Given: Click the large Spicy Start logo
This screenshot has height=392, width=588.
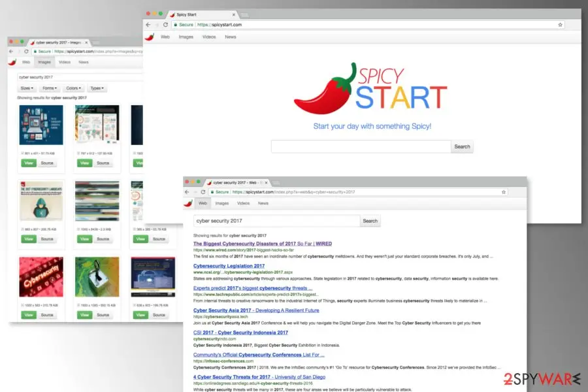Looking at the screenshot, I should (370, 89).
